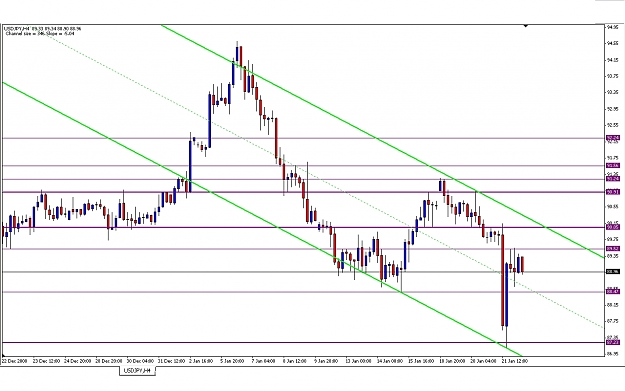Click the 88.47 purple level price label

click(x=613, y=292)
